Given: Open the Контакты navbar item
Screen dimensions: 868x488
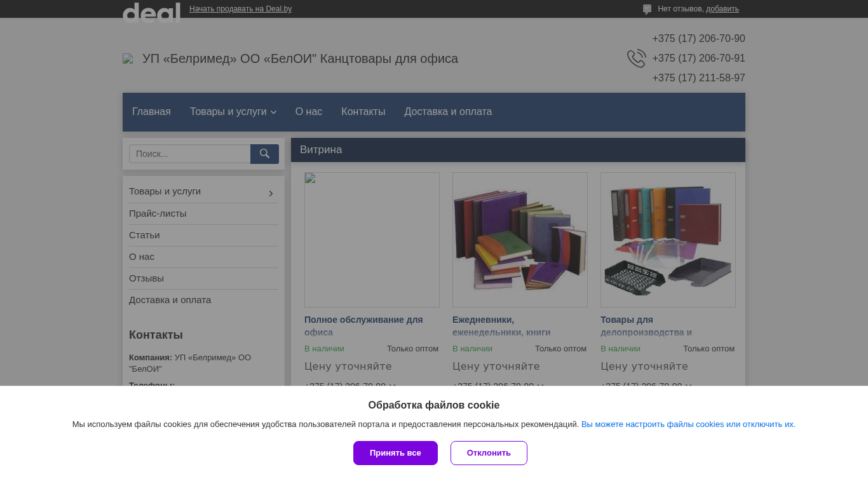Looking at the screenshot, I should (x=363, y=112).
